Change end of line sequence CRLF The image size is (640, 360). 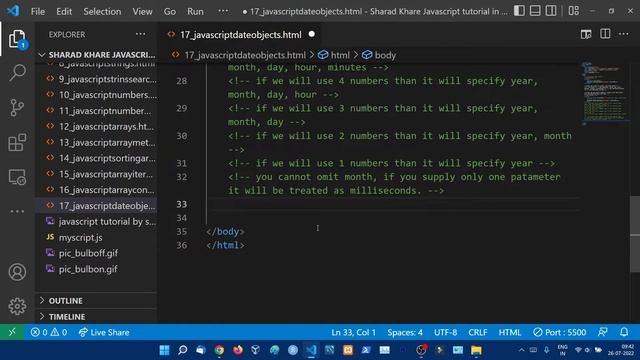pyautogui.click(x=478, y=332)
